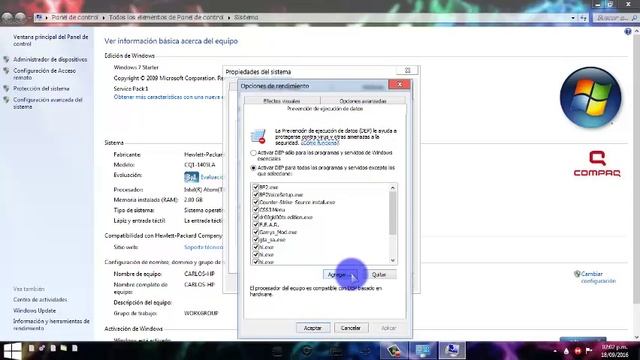Open Cambiar configuración link

pyautogui.click(x=598, y=278)
